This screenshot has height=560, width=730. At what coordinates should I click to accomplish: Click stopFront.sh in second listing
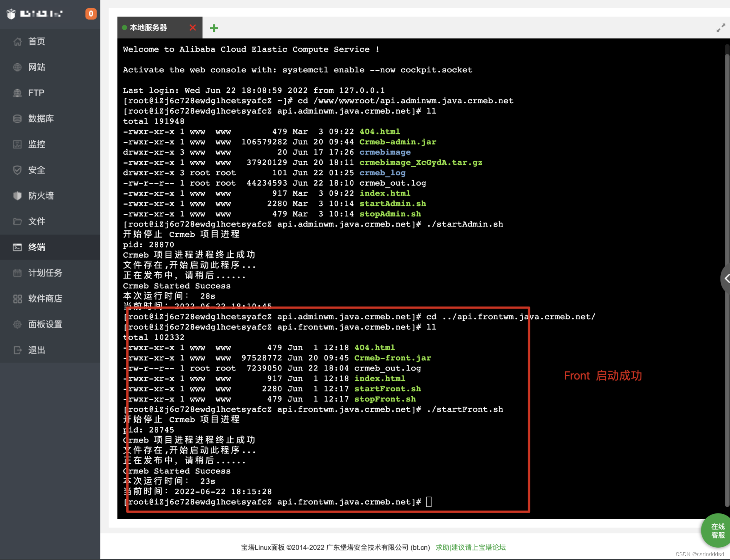385,399
